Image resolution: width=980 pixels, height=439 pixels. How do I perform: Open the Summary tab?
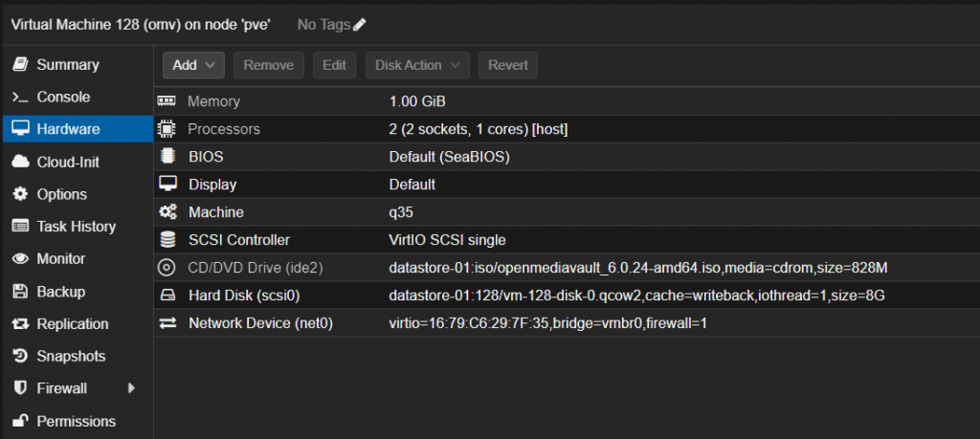(67, 65)
